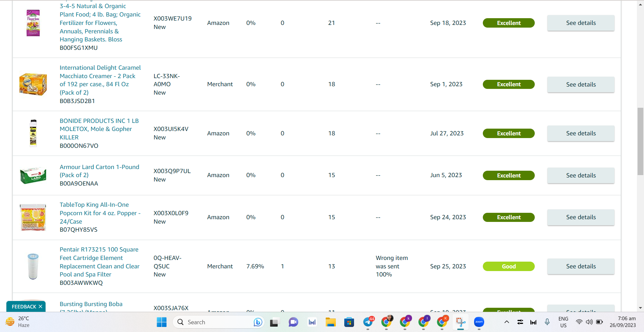Viewport: 644px width, 332px height.
Task: Open International Delight Caramel Macchiato Creamer link
Action: tap(100, 80)
